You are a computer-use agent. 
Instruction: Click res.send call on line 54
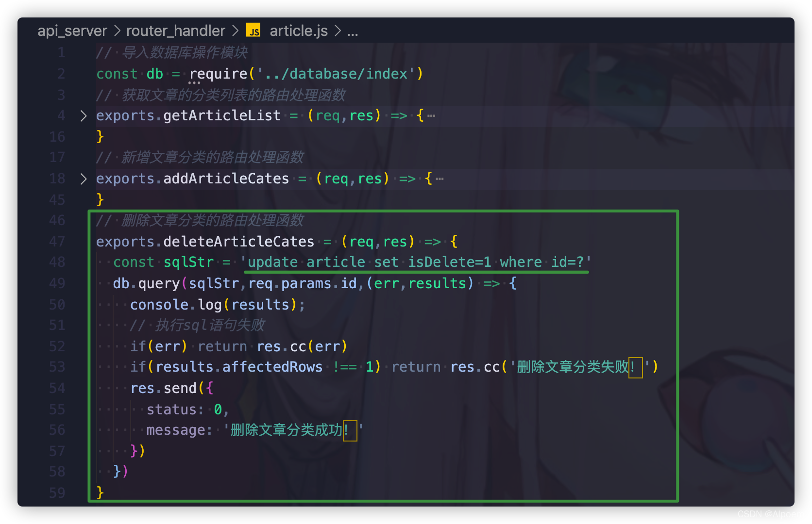tap(163, 388)
